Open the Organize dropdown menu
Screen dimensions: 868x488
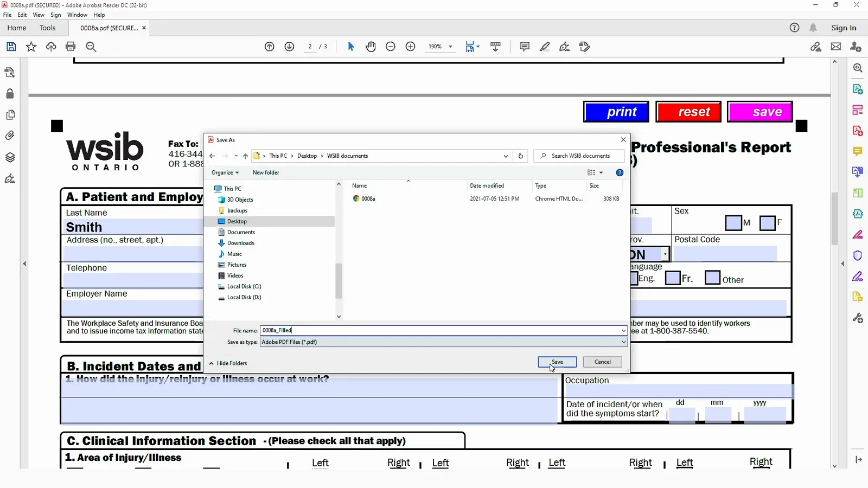tap(225, 173)
